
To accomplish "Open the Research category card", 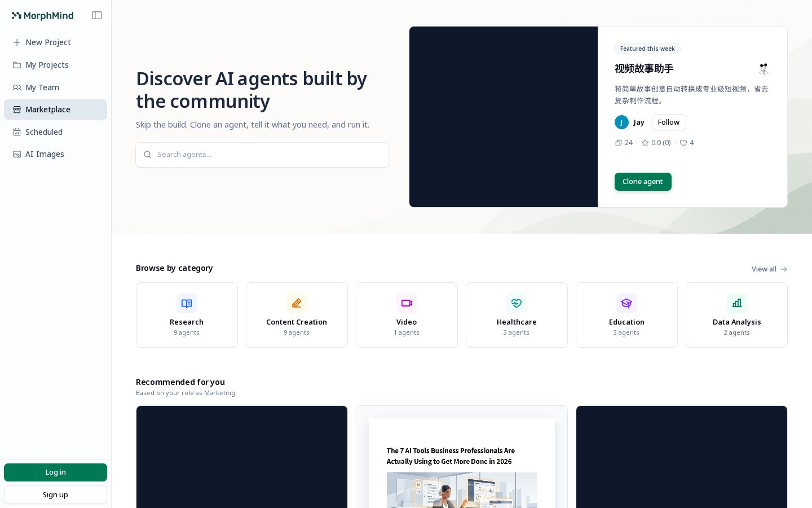I will tap(187, 315).
